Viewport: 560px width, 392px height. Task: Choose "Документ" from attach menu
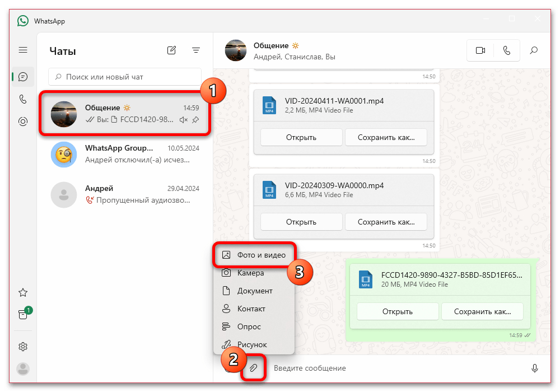254,291
